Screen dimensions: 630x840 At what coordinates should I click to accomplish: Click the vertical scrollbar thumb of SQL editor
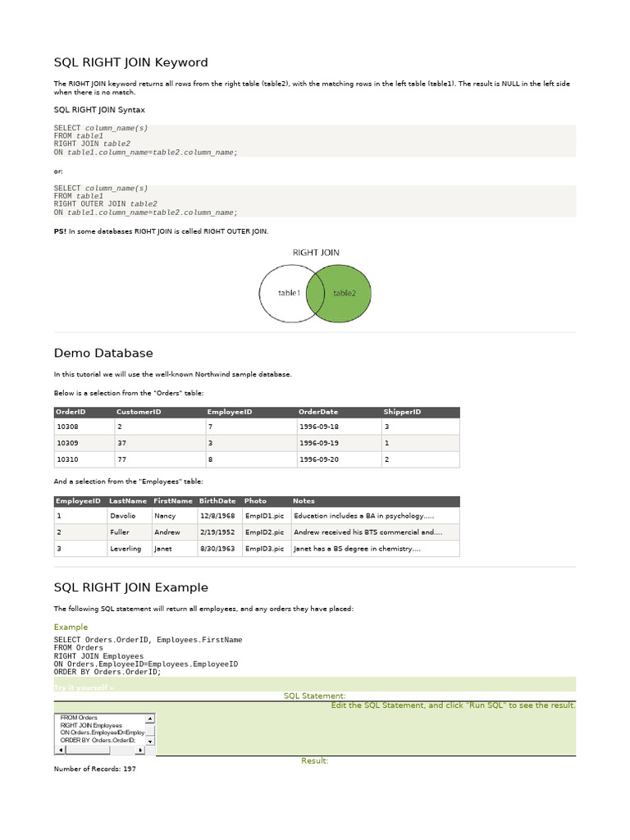click(x=151, y=730)
